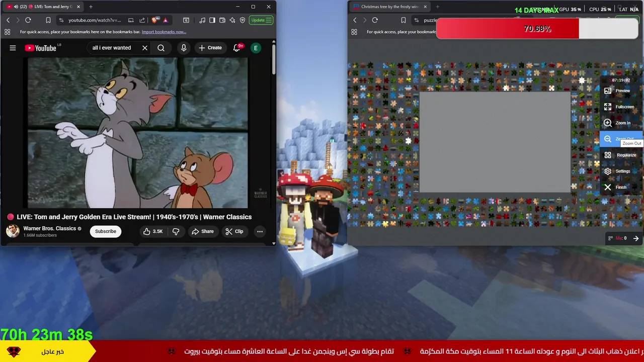Open more actions ellipsis under video
This screenshot has width=644, height=362.
(260, 231)
